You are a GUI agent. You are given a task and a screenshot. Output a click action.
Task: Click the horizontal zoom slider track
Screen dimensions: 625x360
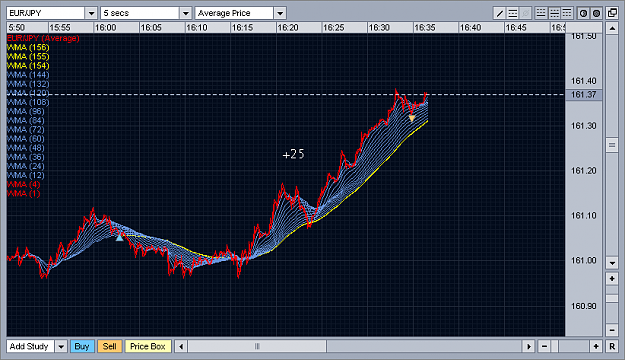pyautogui.click(x=570, y=346)
